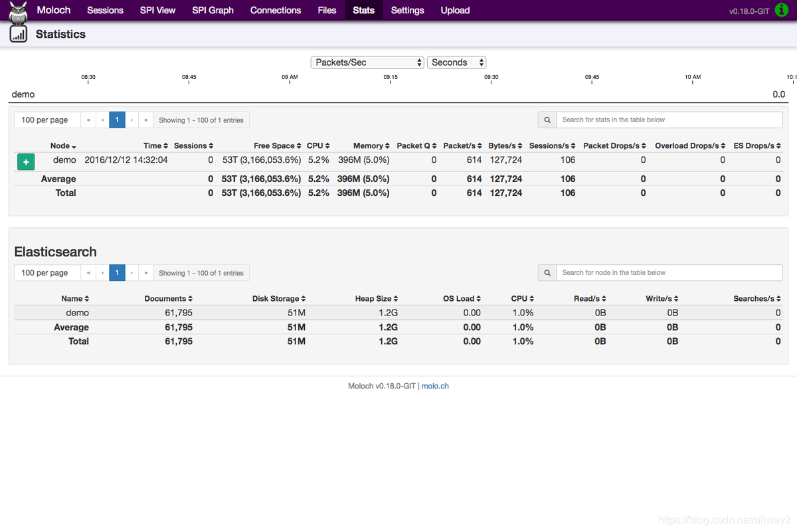The width and height of the screenshot is (797, 532).
Task: Open the Sessions tab
Action: click(105, 10)
